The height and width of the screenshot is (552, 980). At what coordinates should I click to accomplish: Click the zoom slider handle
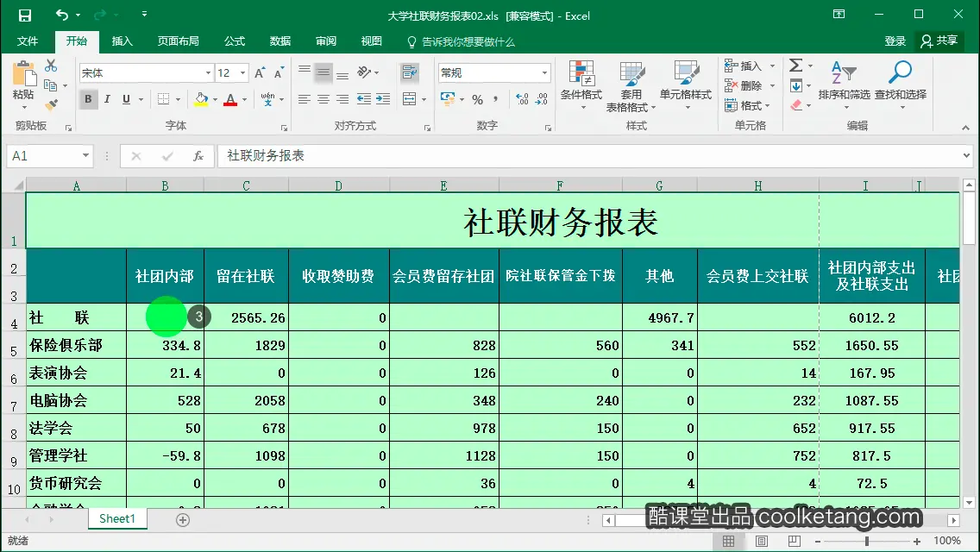click(x=867, y=542)
